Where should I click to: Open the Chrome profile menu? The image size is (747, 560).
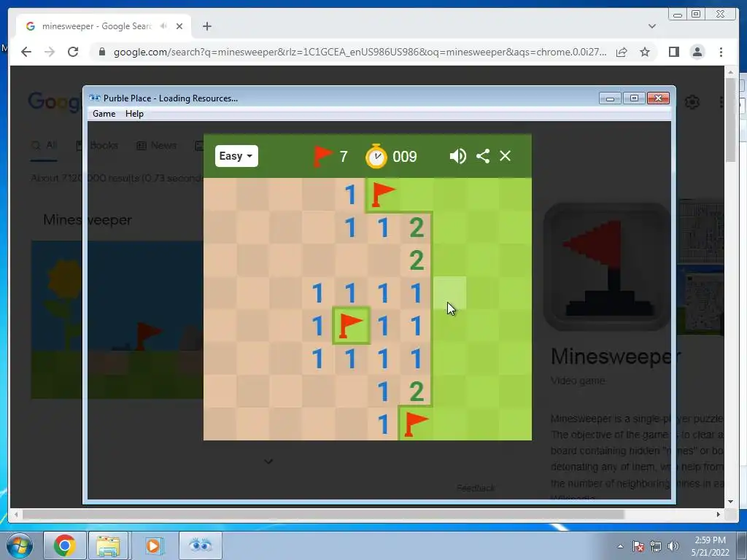click(x=697, y=52)
